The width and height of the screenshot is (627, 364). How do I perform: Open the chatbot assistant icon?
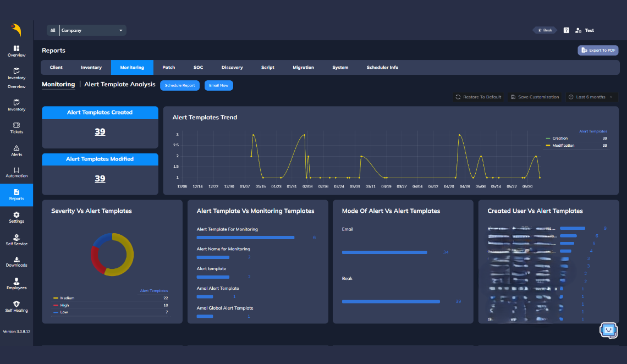pos(608,330)
